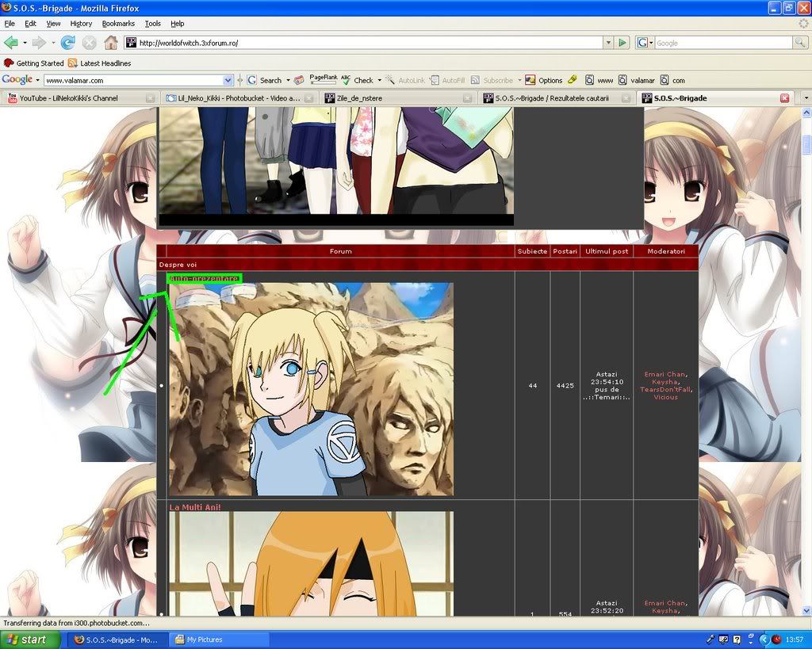812x649 pixels.
Task: Click the Subscribe feed toolbar item
Action: pyautogui.click(x=492, y=80)
